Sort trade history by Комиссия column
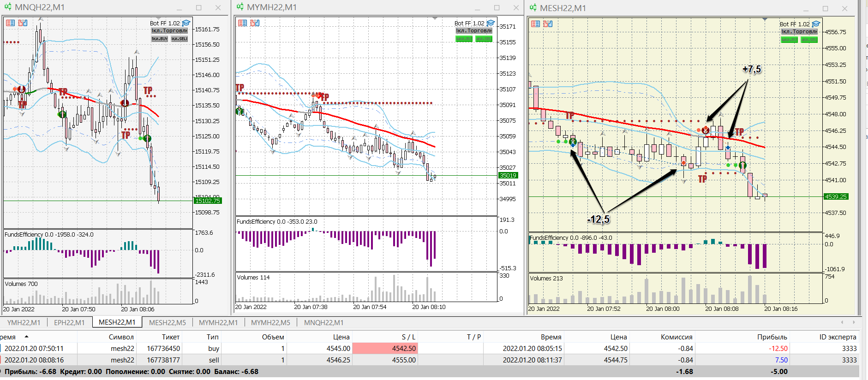This screenshot has height=380, width=868. (676, 337)
